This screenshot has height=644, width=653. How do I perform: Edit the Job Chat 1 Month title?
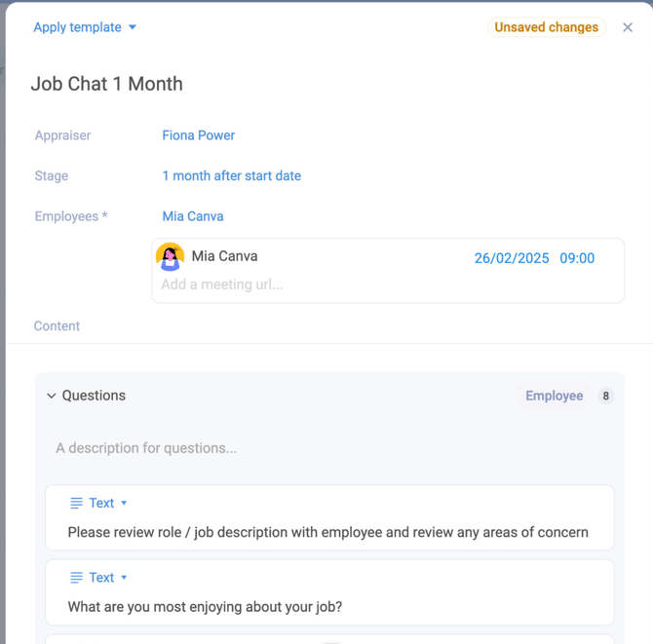107,84
